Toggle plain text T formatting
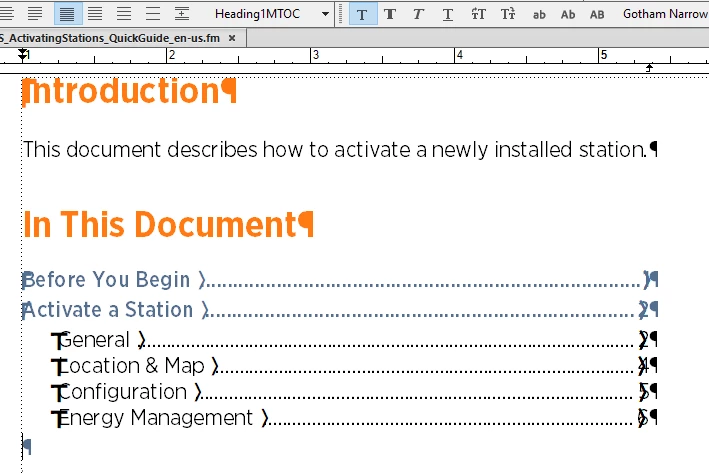The width and height of the screenshot is (709, 474). tap(362, 14)
